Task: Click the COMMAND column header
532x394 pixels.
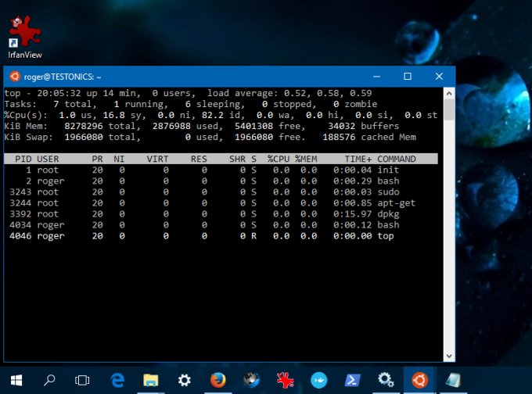Action: coord(397,159)
